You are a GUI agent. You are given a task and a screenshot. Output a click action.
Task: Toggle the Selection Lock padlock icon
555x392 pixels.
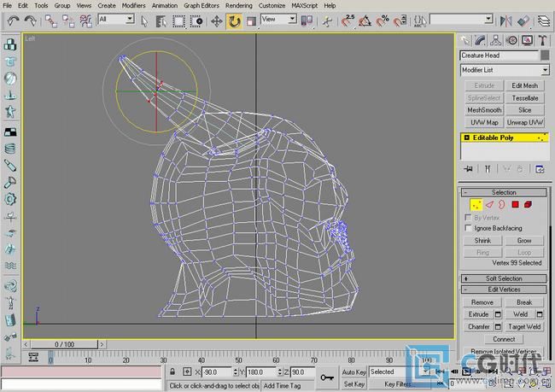(x=172, y=372)
